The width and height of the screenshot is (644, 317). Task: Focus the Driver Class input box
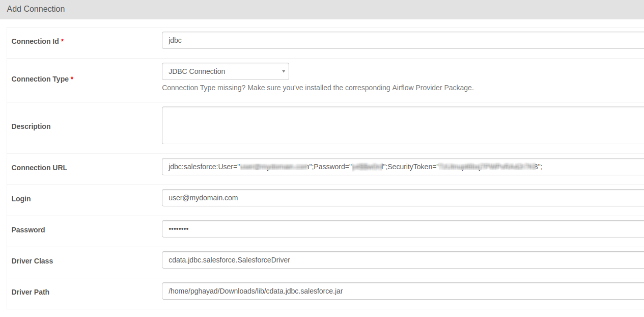click(402, 260)
